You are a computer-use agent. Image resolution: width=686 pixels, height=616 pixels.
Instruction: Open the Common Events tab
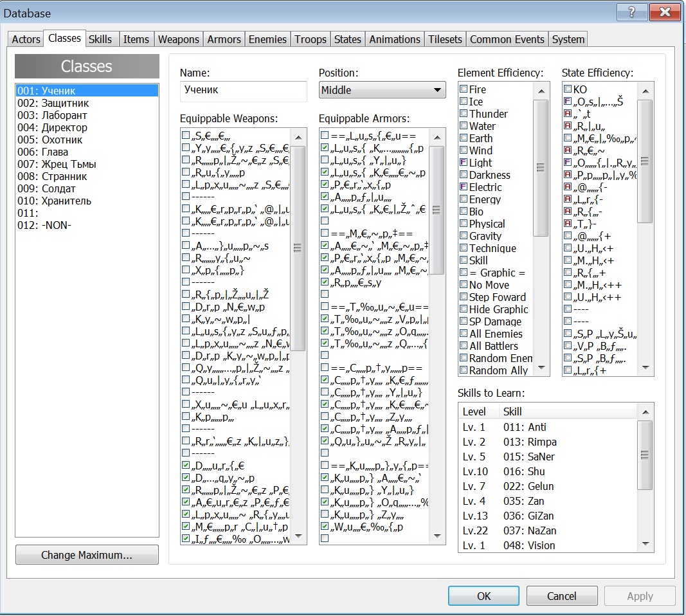click(x=508, y=39)
